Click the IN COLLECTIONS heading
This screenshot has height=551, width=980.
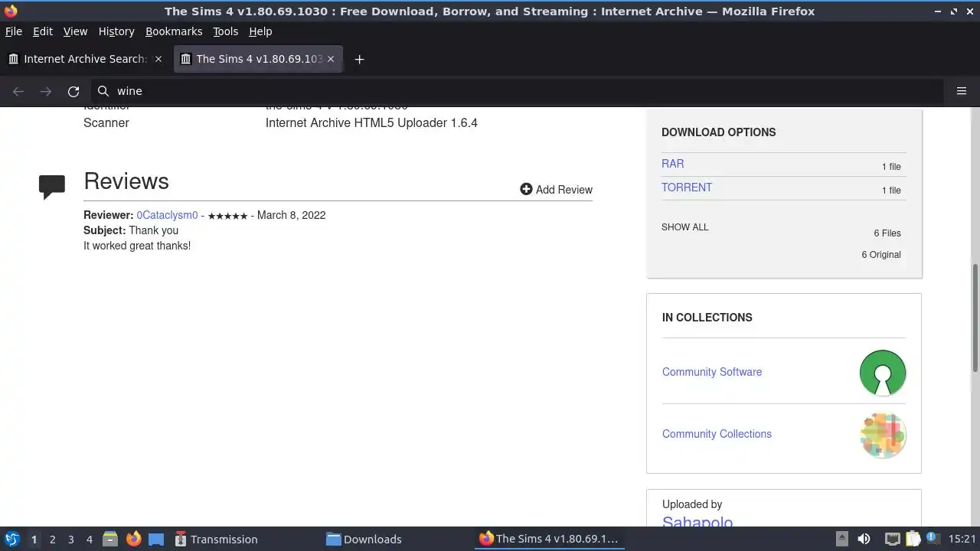(x=707, y=318)
